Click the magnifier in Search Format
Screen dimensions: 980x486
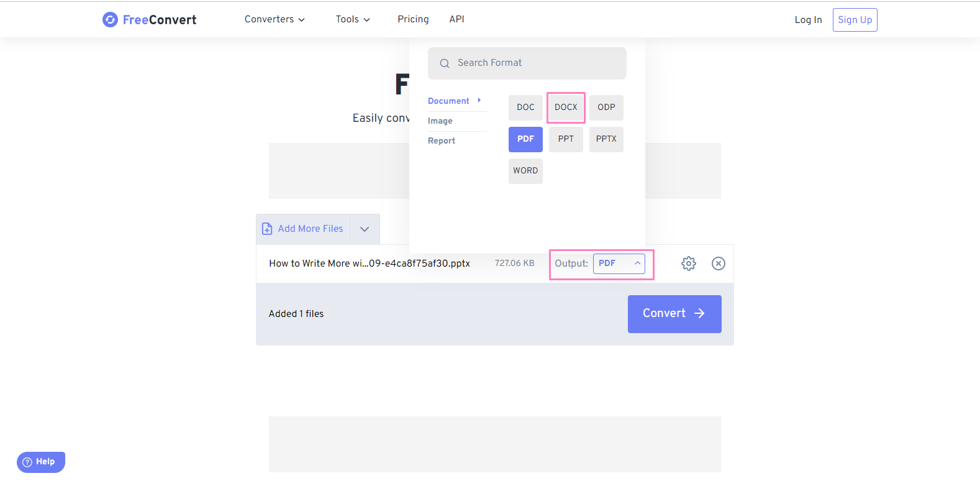pyautogui.click(x=444, y=63)
